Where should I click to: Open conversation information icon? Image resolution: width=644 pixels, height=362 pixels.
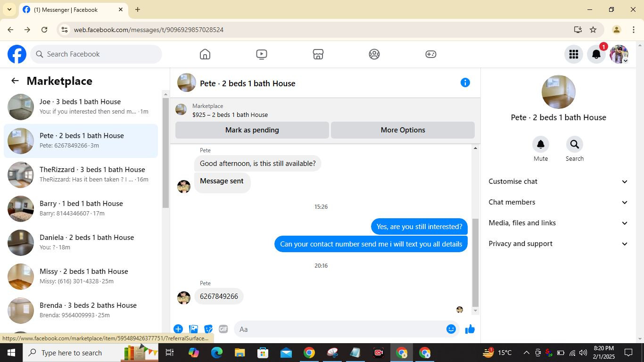[x=465, y=82]
